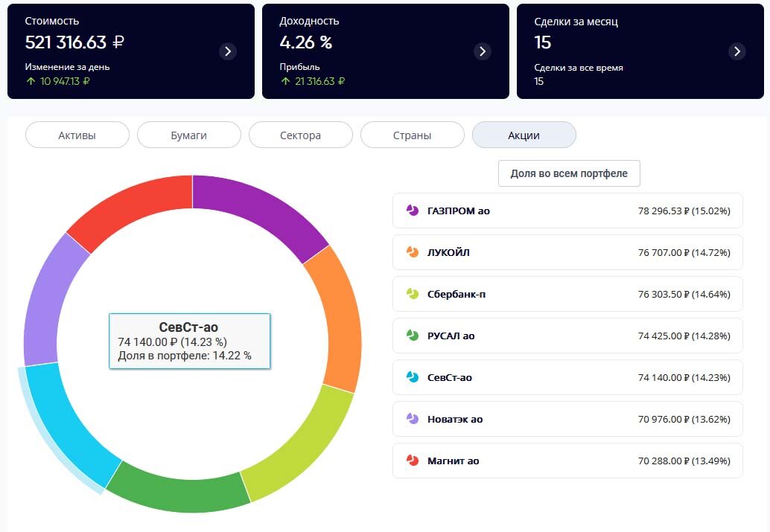Click the daily change 10 947.13 ₽
The height and width of the screenshot is (532, 770).
[x=65, y=81]
